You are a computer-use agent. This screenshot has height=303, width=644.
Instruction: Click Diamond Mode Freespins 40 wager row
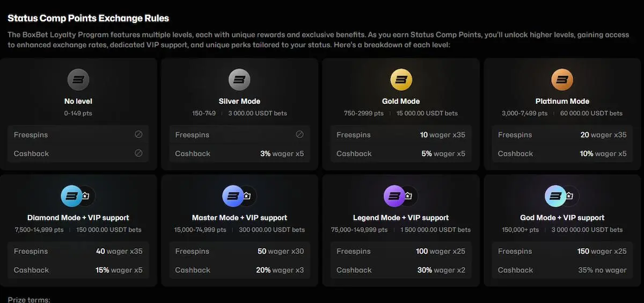pyautogui.click(x=78, y=251)
